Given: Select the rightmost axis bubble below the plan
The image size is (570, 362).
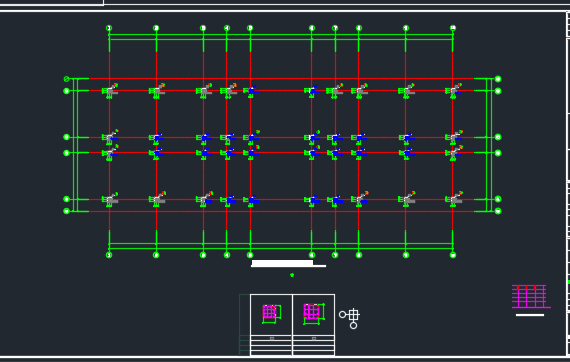Looking at the screenshot, I should [x=453, y=255].
